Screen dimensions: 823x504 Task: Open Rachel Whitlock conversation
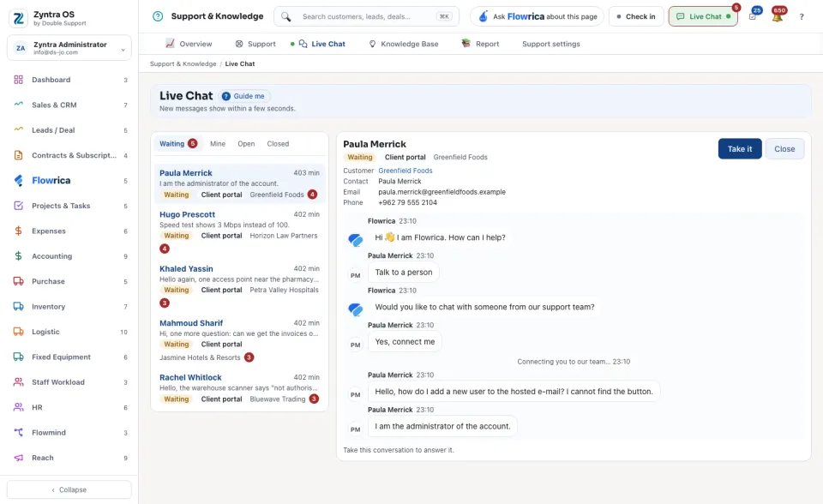click(239, 388)
